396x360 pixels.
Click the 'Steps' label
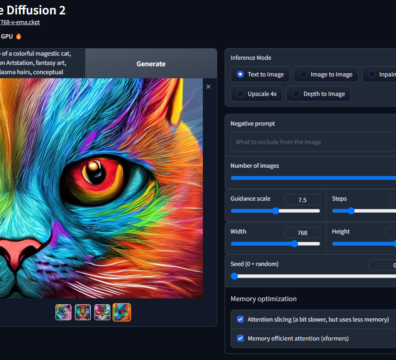pyautogui.click(x=339, y=199)
